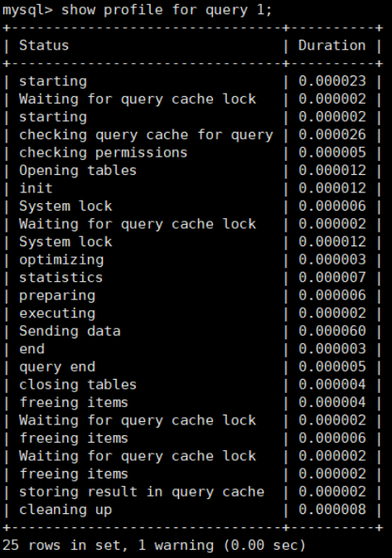
Task: Select the Status column header
Action: click(x=44, y=46)
